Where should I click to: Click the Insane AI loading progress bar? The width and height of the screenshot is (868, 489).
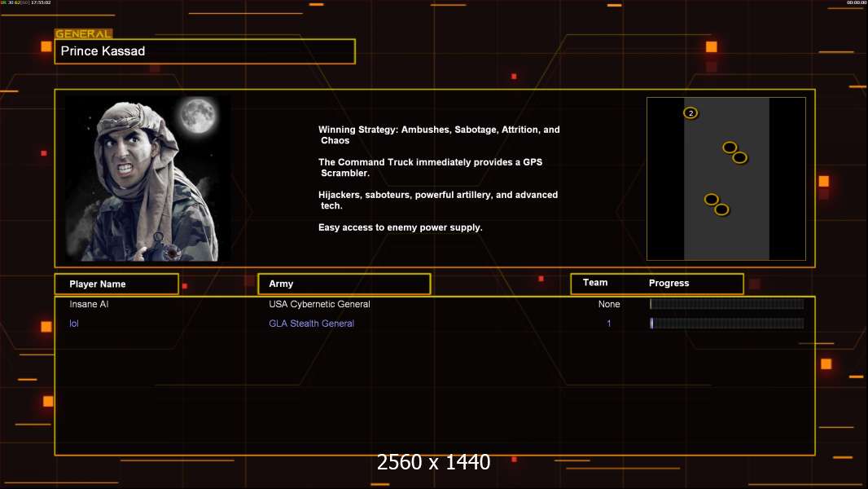(727, 303)
